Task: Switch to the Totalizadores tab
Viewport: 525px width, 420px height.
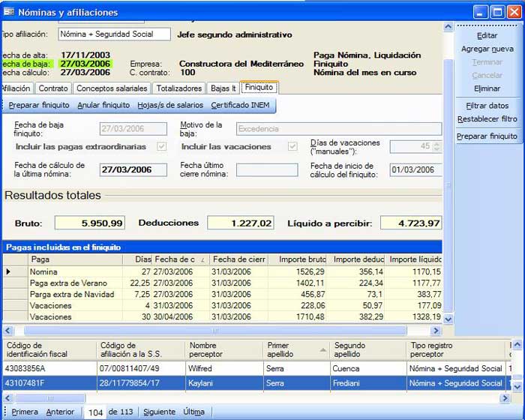Action: [x=179, y=88]
